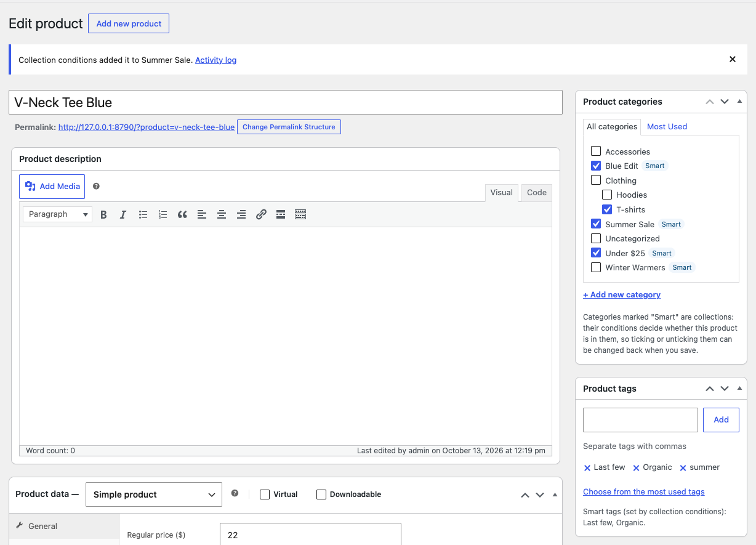Image resolution: width=756 pixels, height=545 pixels.
Task: Dismiss the collection conditions notice
Action: [733, 60]
